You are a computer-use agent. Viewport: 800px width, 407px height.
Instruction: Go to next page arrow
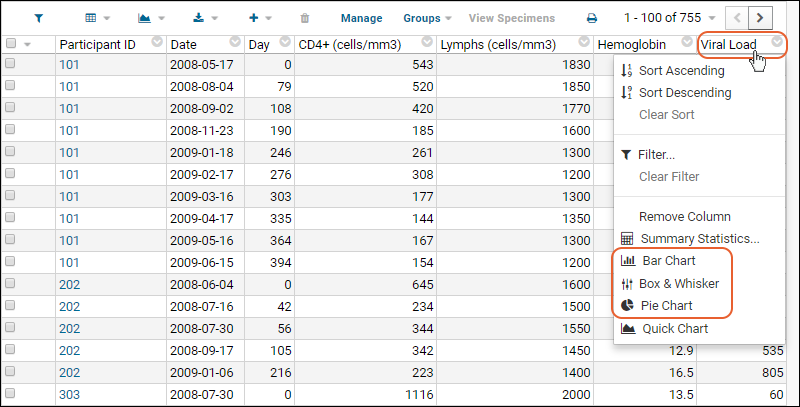(x=760, y=18)
